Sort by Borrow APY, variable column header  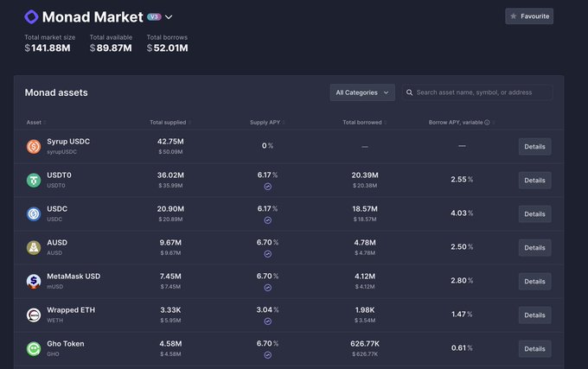462,123
